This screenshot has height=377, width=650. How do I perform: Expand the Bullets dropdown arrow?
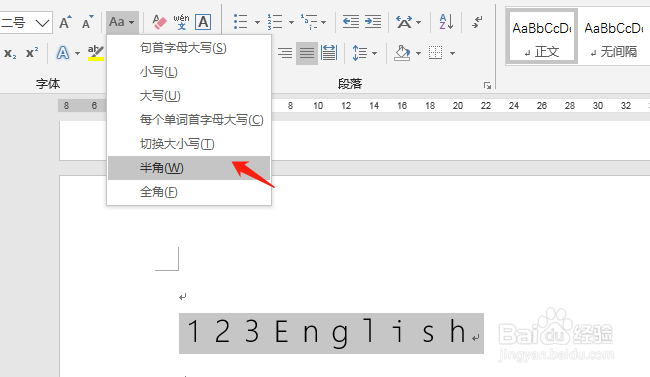(257, 22)
